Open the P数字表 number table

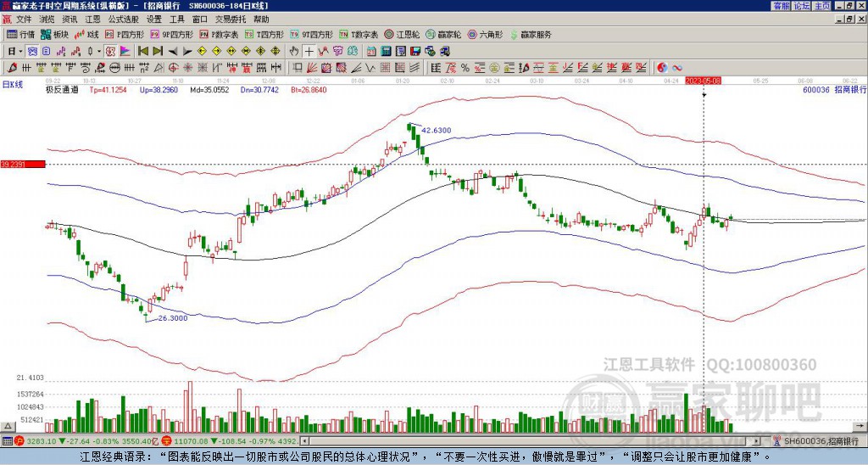click(x=219, y=34)
